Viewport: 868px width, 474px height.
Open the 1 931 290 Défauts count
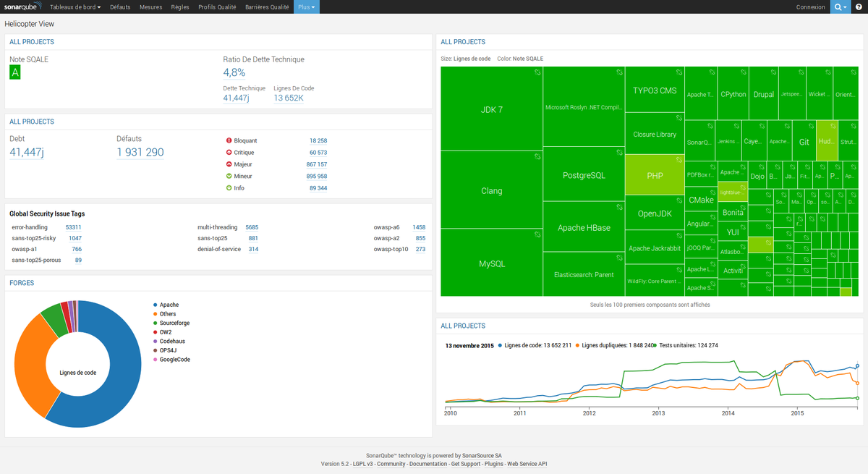[x=140, y=152]
